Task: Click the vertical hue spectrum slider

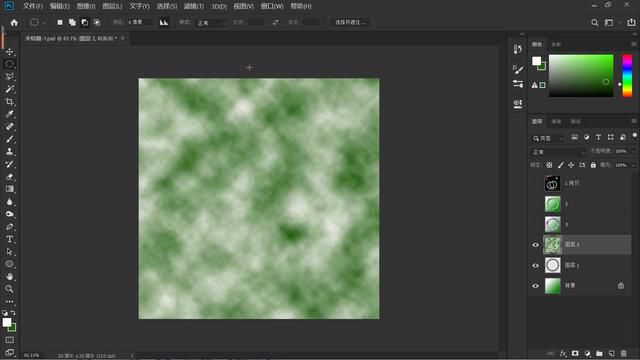Action: pos(627,76)
